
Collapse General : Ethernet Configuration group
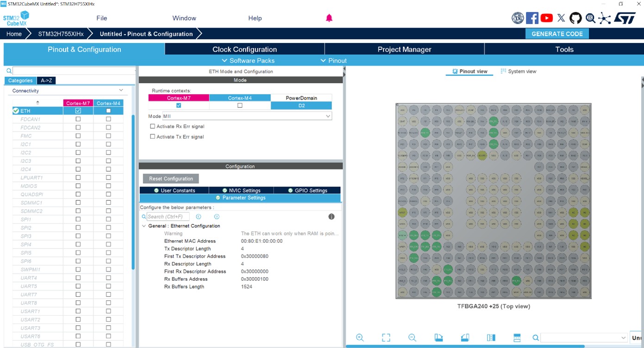(144, 226)
